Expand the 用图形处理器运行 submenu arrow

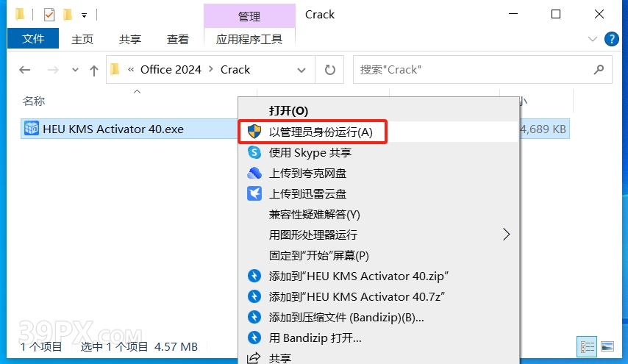click(506, 235)
